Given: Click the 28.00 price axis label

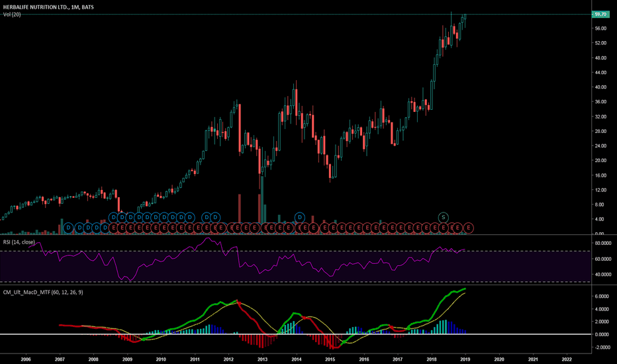Looking at the screenshot, I should click(x=600, y=131).
